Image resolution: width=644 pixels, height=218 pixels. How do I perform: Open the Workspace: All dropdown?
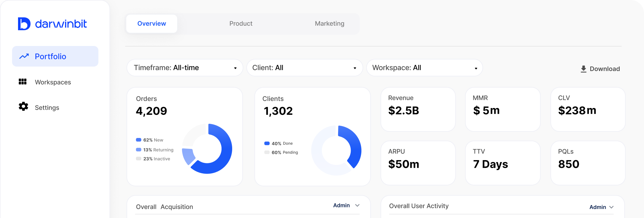tap(424, 68)
